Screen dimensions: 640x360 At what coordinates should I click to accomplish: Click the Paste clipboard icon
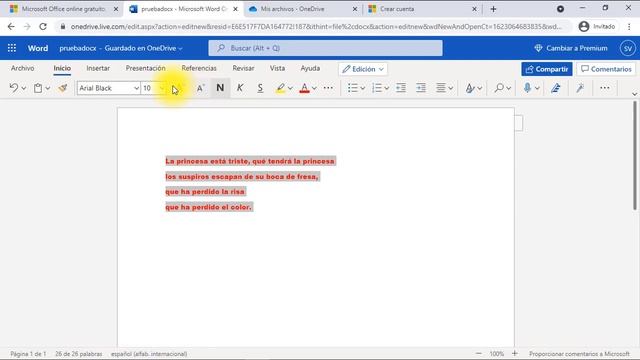point(38,88)
